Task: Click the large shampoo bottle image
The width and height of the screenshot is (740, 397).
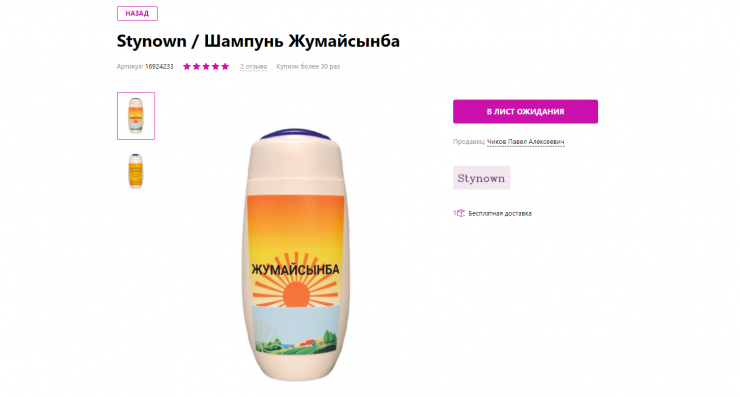Action: pyautogui.click(x=296, y=255)
